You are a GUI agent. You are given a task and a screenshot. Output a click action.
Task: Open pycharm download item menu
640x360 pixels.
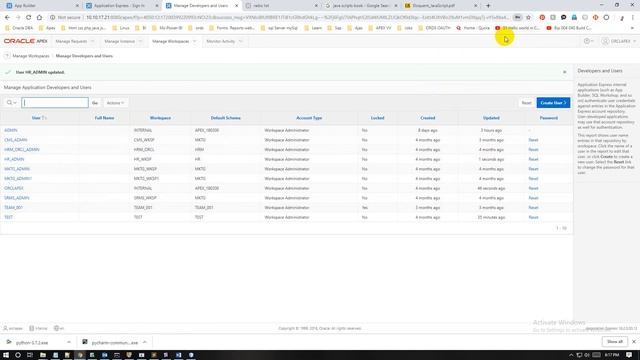[144, 342]
